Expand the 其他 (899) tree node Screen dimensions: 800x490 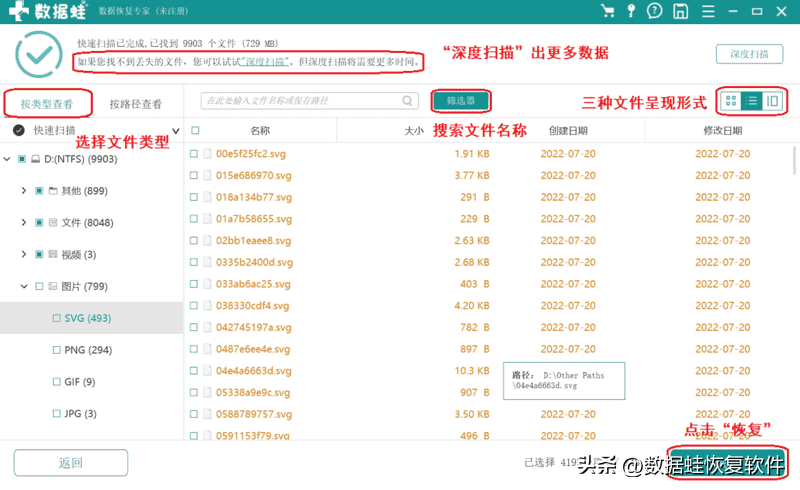coord(23,191)
